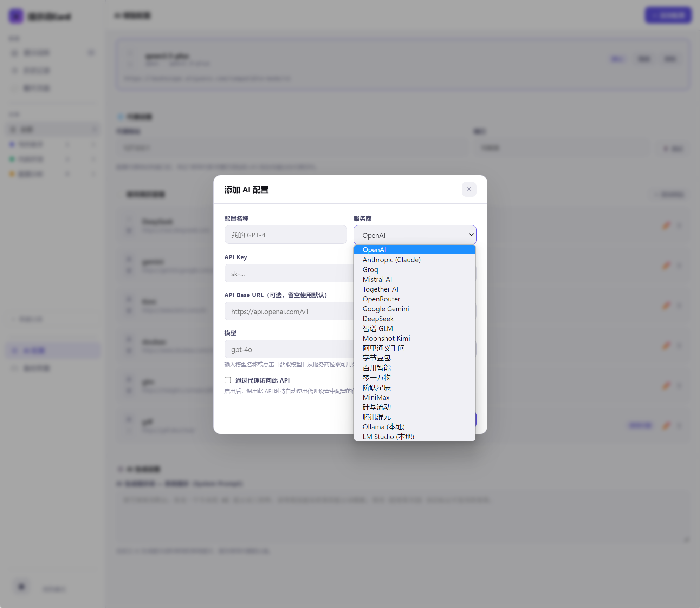
Task: Select the 硅基流动 option
Action: [x=415, y=407]
